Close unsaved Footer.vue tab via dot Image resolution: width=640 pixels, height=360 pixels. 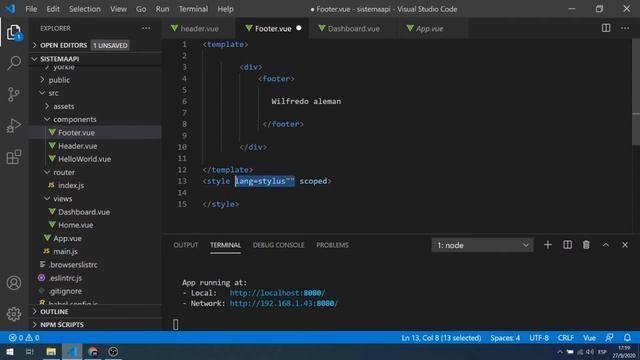299,28
